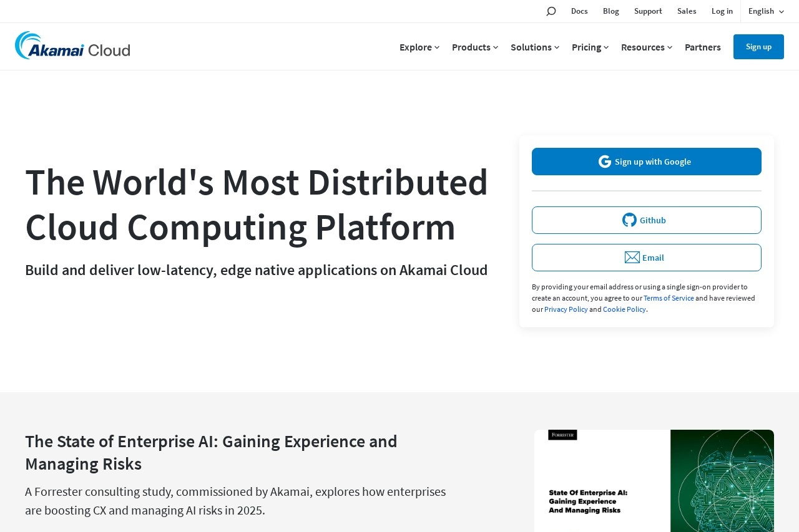Open the Terms of Service link

(x=669, y=298)
